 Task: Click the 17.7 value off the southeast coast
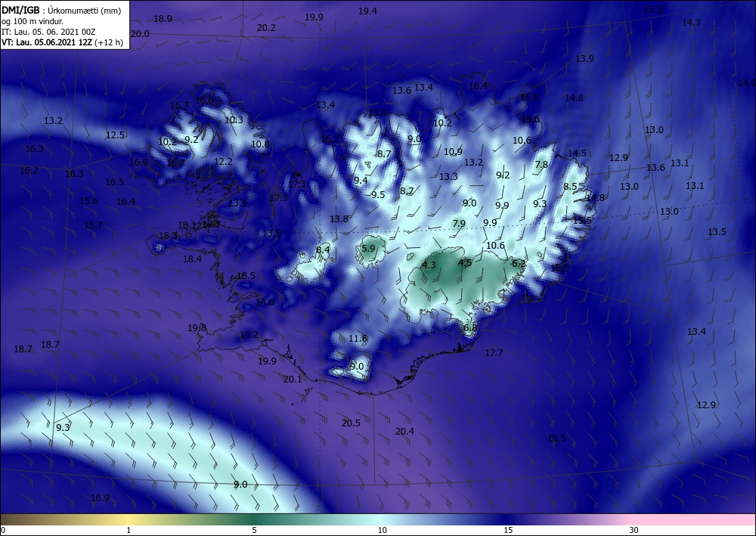click(494, 353)
